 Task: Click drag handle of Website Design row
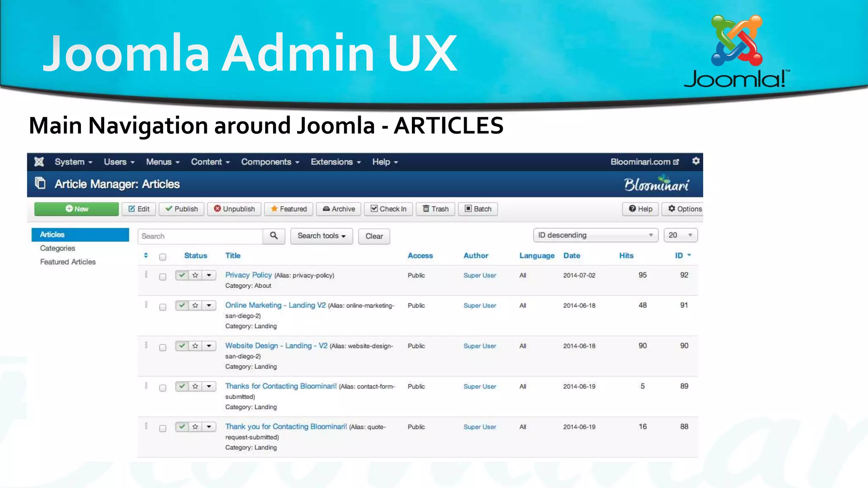click(x=146, y=345)
